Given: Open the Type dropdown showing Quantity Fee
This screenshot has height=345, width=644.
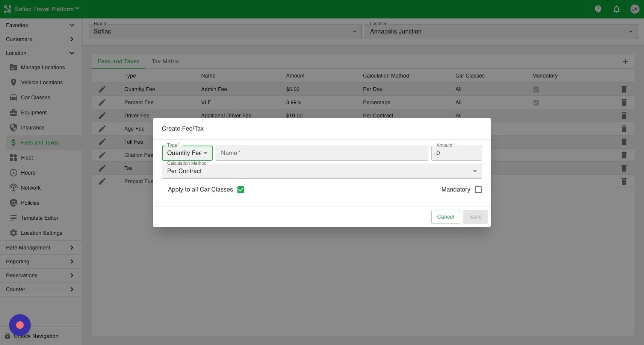Looking at the screenshot, I should pos(187,153).
